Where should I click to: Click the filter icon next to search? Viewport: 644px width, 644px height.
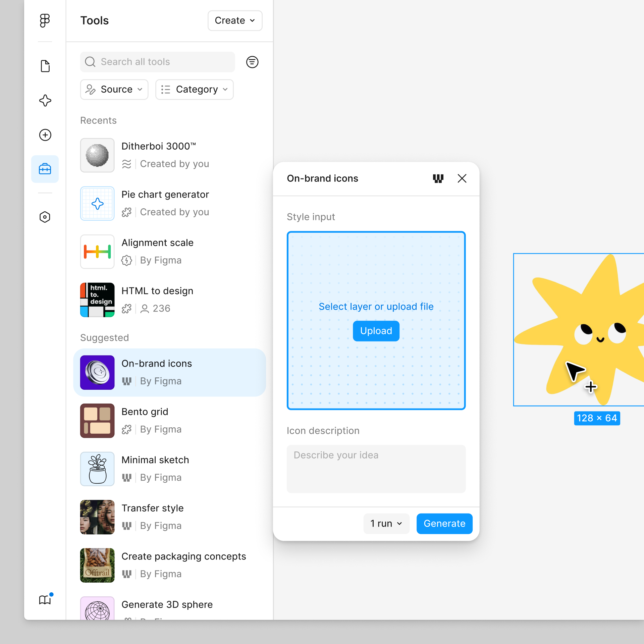252,62
